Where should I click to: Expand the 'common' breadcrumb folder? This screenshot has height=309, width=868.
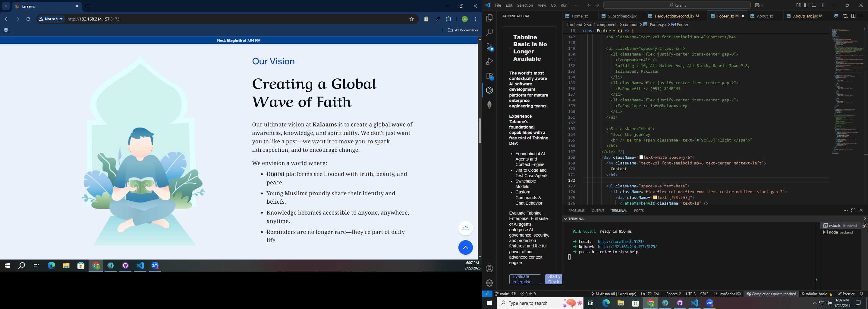(x=631, y=25)
